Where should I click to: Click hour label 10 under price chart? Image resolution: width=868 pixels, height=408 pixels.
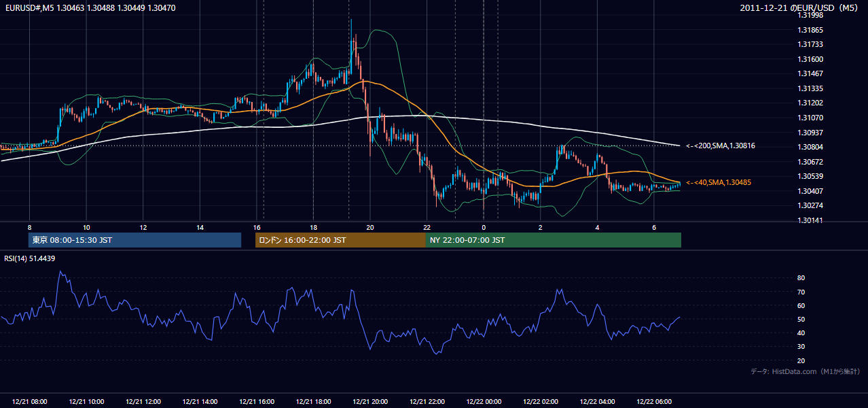pyautogui.click(x=86, y=227)
